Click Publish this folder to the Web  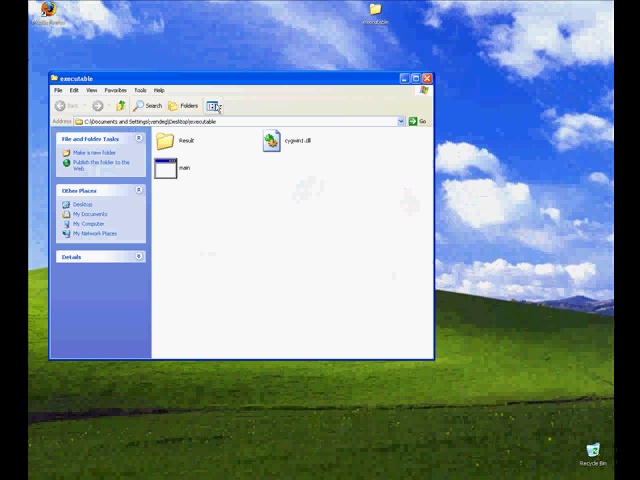point(101,165)
